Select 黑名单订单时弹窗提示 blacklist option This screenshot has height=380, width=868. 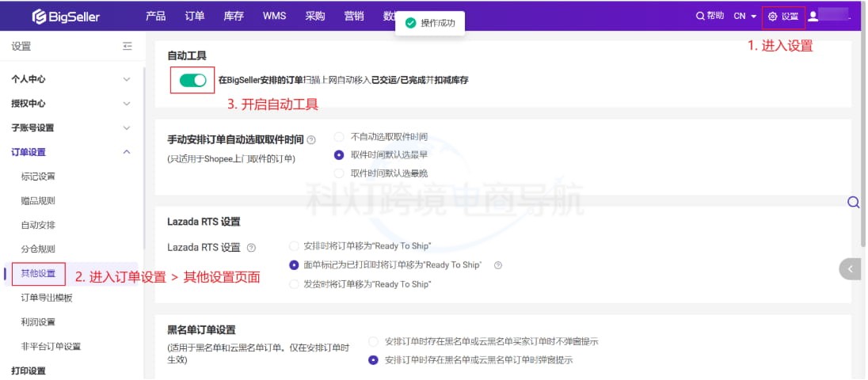coord(374,360)
